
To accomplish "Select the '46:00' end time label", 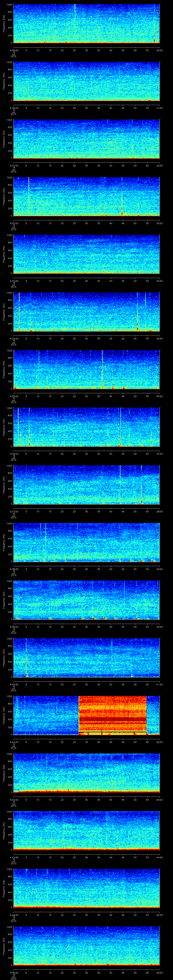I will pos(159,973).
